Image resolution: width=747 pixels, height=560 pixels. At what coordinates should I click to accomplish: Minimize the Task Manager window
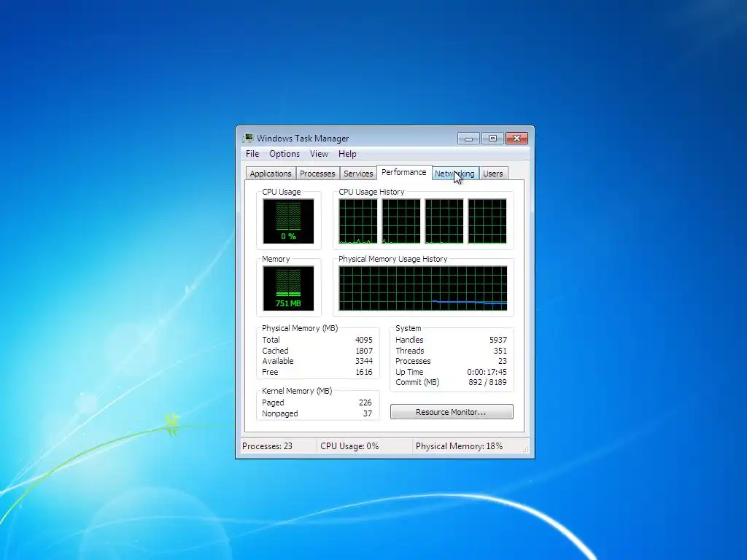(468, 139)
